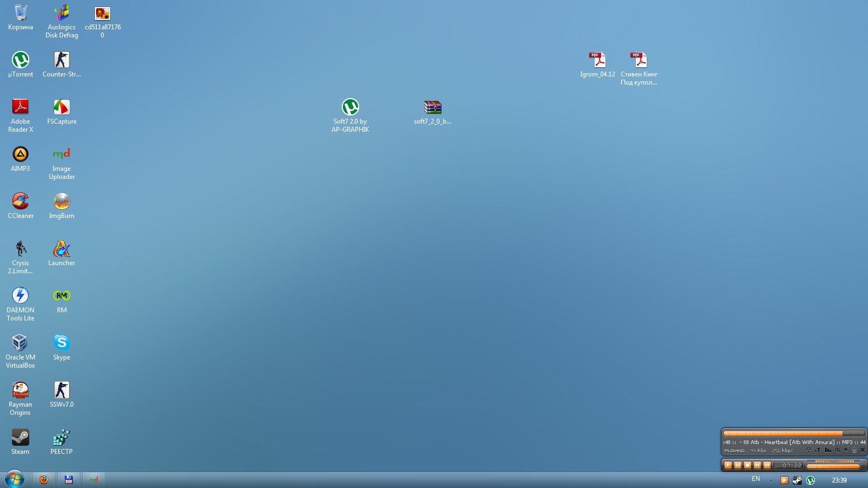Stop the track in AIMP widget

click(x=748, y=465)
